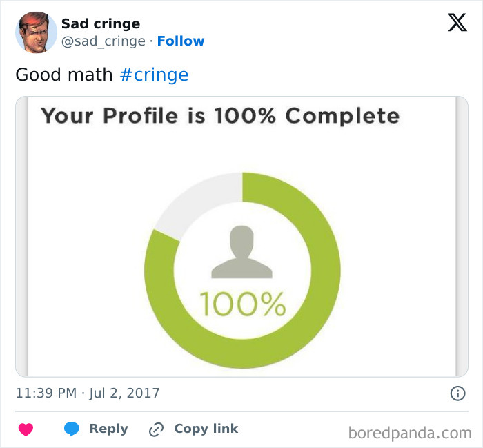Click the blue reply speech bubble icon
Screen dimensions: 483x448
coord(72,429)
